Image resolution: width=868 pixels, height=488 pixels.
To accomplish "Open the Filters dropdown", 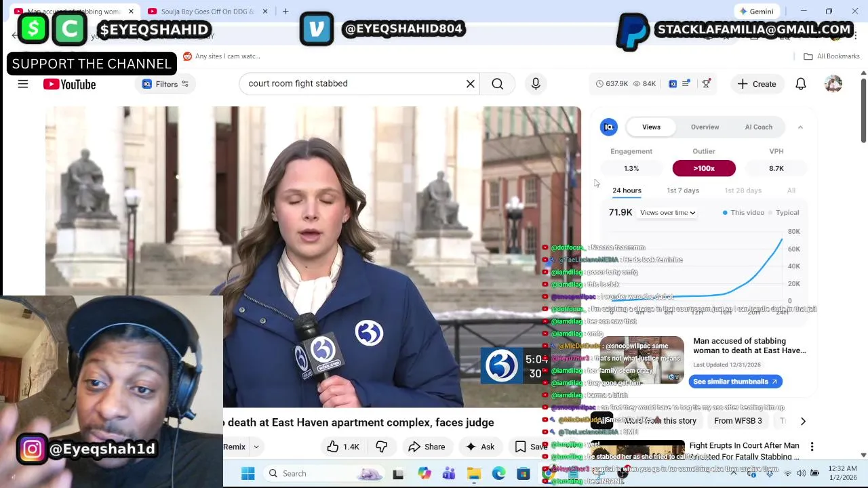I will pos(166,84).
